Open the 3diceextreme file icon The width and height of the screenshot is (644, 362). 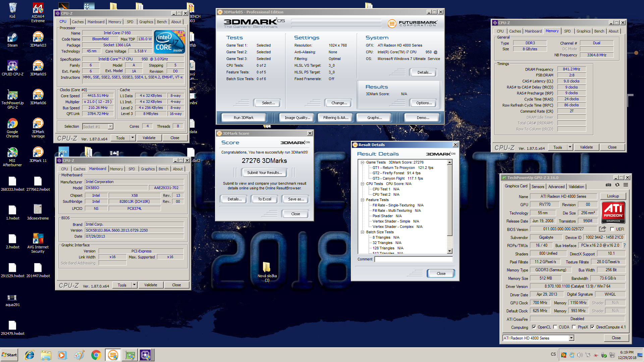[x=38, y=213]
